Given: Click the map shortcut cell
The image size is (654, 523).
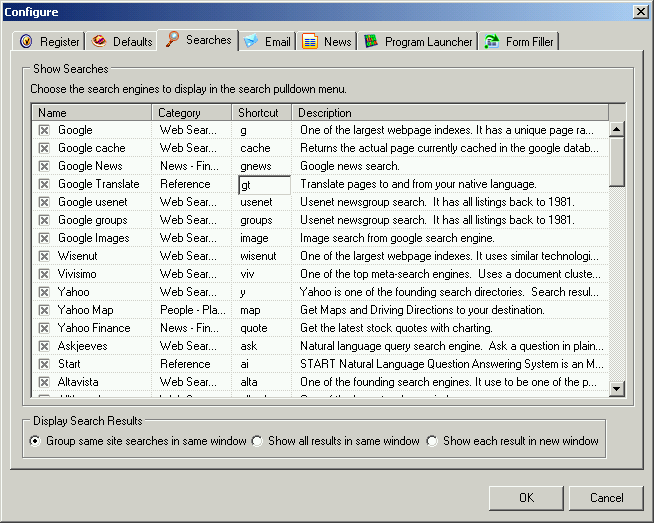Looking at the screenshot, I should (x=250, y=310).
